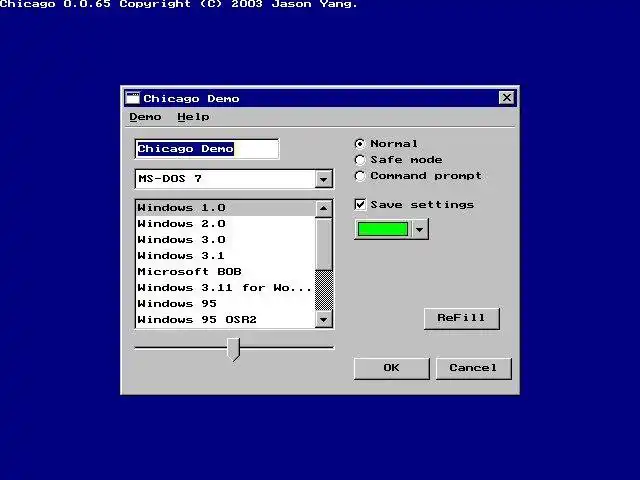The height and width of the screenshot is (480, 640).
Task: Click the green color swatch
Action: pos(383,229)
